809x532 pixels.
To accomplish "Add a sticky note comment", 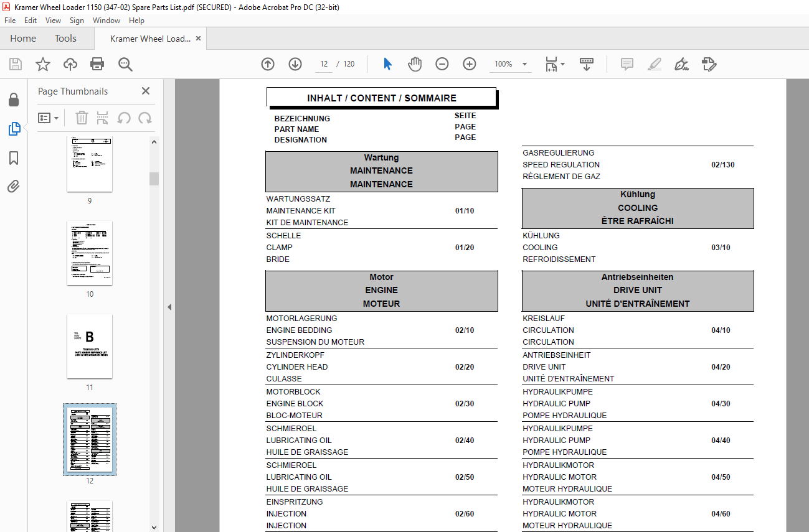I will click(627, 64).
